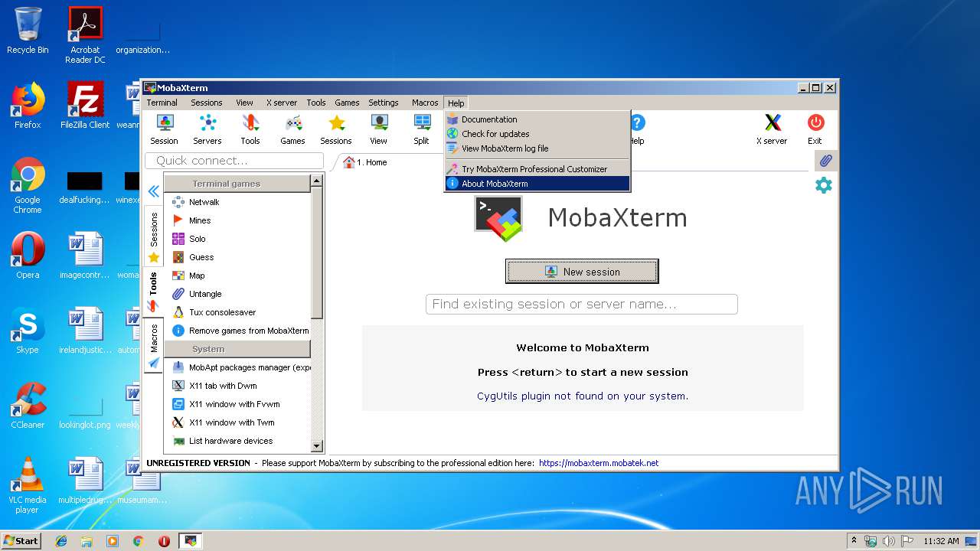Open the Tools toolbar icon
Image resolution: width=980 pixels, height=551 pixels.
click(250, 129)
